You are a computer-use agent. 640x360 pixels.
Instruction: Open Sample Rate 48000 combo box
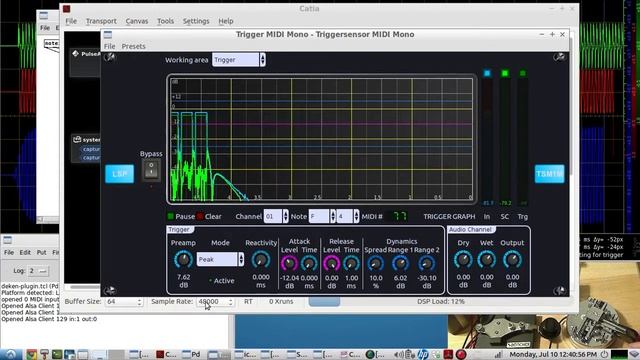(x=215, y=302)
